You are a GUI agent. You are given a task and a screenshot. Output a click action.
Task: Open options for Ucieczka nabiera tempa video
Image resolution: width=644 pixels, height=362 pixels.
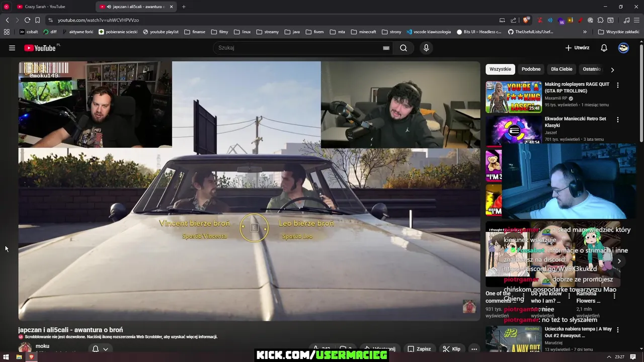pyautogui.click(x=618, y=330)
